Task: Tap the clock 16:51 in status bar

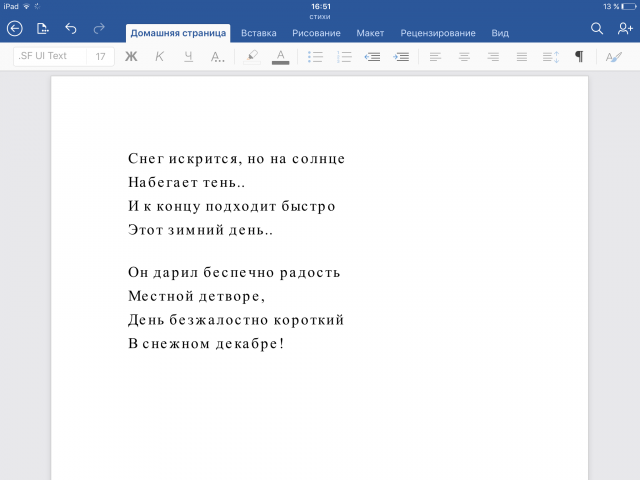Action: 321,7
